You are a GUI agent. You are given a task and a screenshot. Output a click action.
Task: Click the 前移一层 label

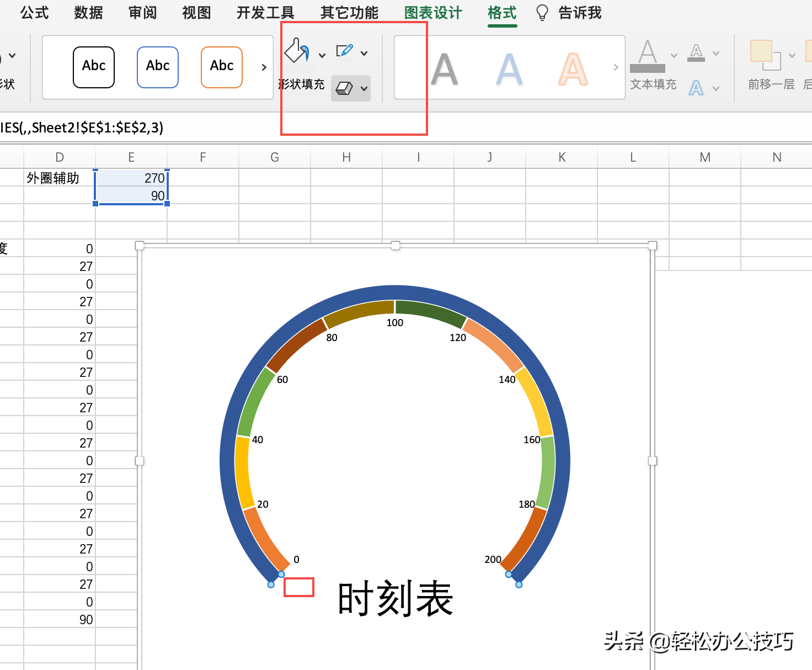click(771, 84)
